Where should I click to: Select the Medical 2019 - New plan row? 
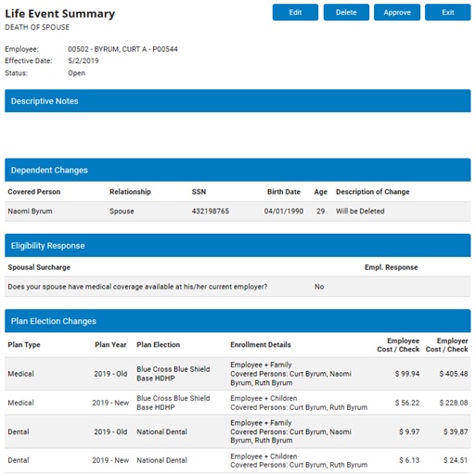coord(238,403)
